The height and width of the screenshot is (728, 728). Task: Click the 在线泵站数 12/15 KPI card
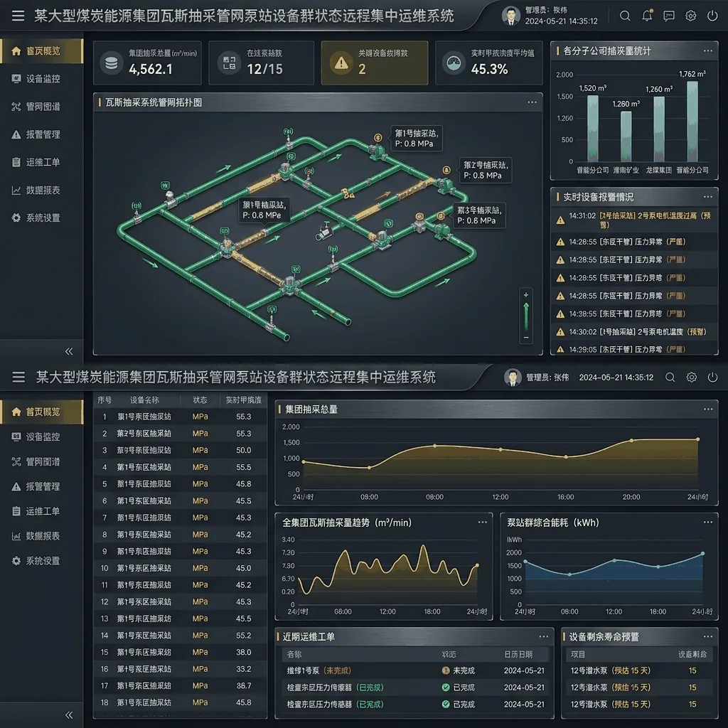pyautogui.click(x=261, y=63)
